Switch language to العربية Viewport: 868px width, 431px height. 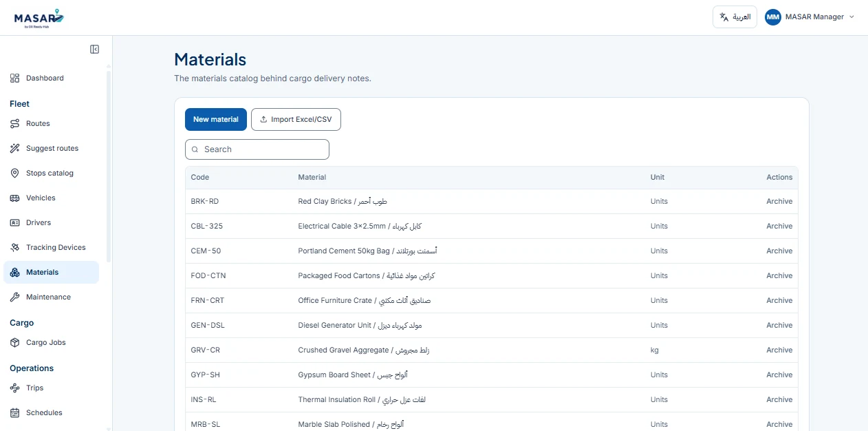pyautogui.click(x=735, y=17)
